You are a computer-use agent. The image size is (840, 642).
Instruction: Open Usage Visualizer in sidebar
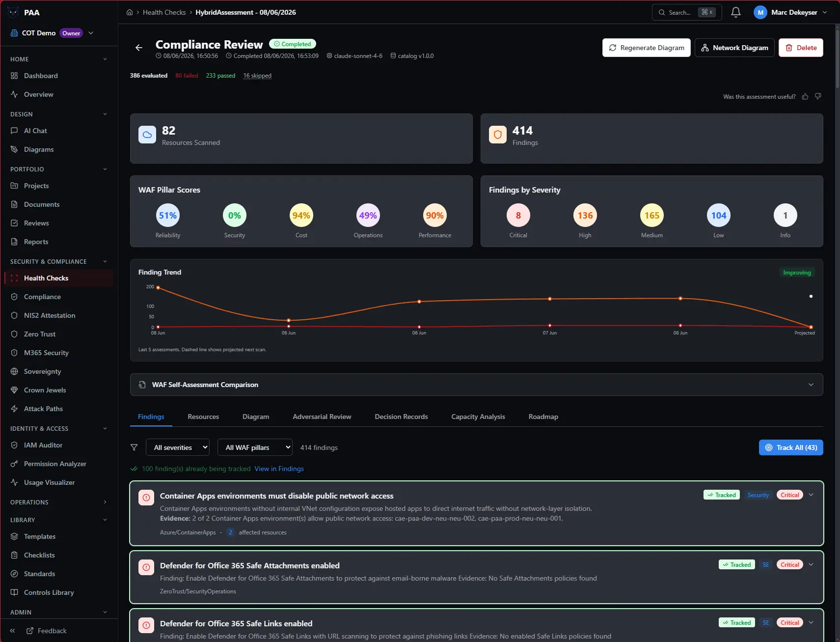59,482
